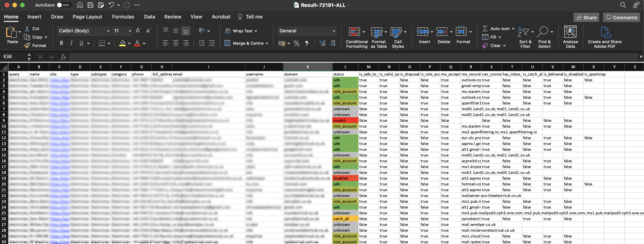Open the Review ribbon tab
644x244 pixels.
[x=172, y=16]
